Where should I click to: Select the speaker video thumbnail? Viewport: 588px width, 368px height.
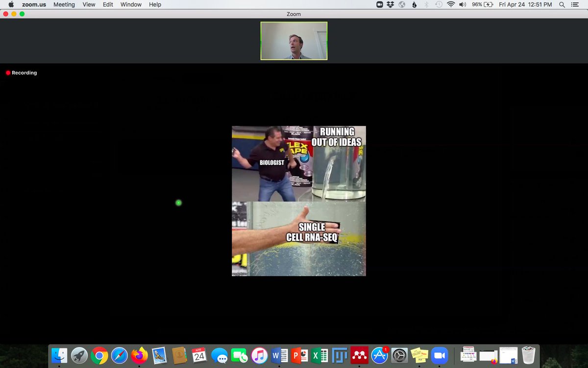294,41
